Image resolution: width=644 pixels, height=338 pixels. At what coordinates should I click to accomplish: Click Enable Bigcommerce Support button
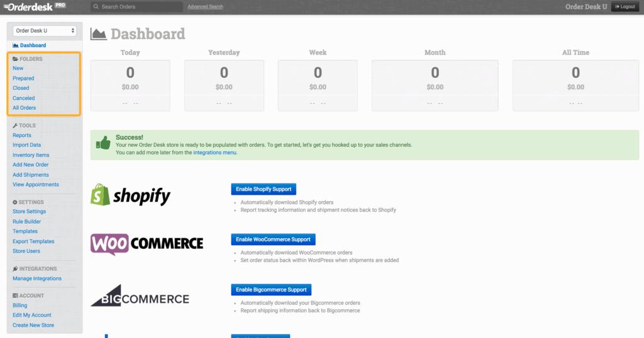(271, 290)
